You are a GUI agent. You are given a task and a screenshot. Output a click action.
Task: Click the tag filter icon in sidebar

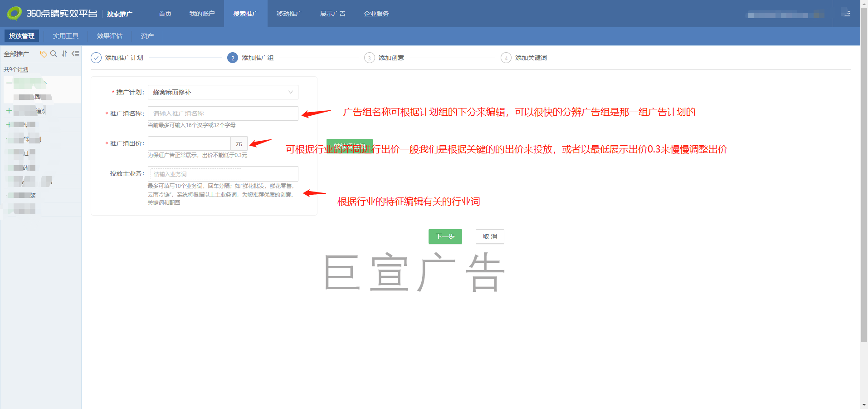pos(44,54)
